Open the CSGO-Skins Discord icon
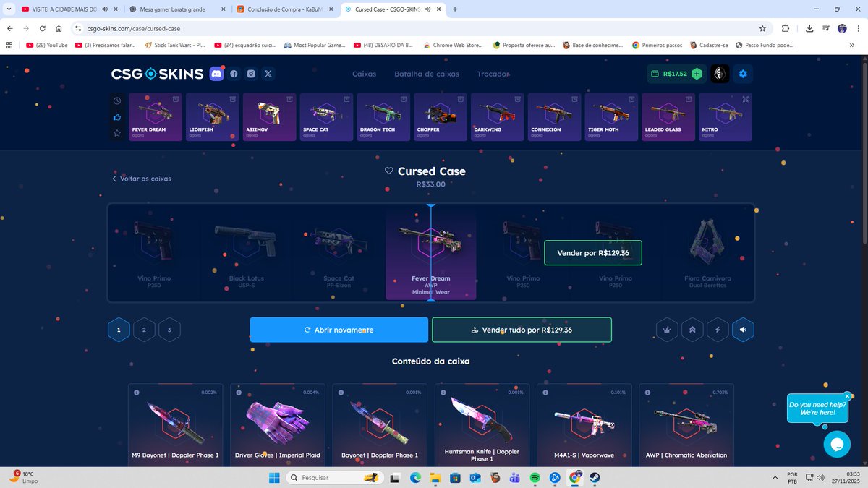This screenshot has height=488, width=868. [216, 73]
